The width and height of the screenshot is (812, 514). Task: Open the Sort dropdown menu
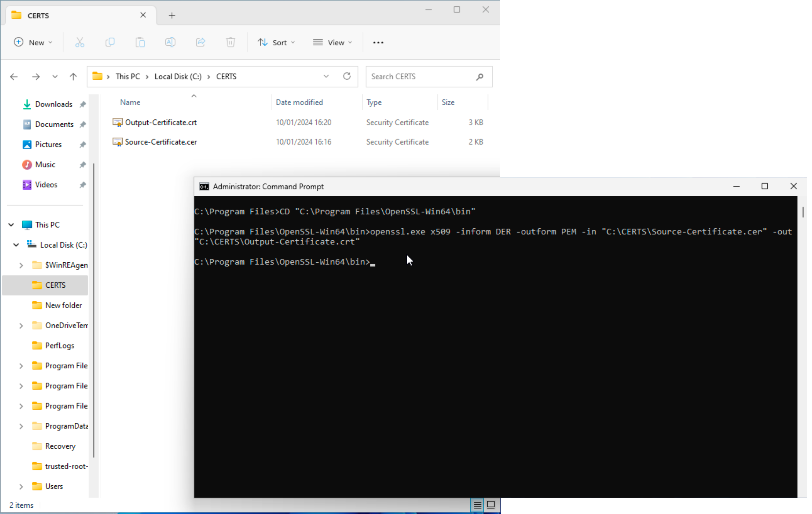tap(276, 43)
